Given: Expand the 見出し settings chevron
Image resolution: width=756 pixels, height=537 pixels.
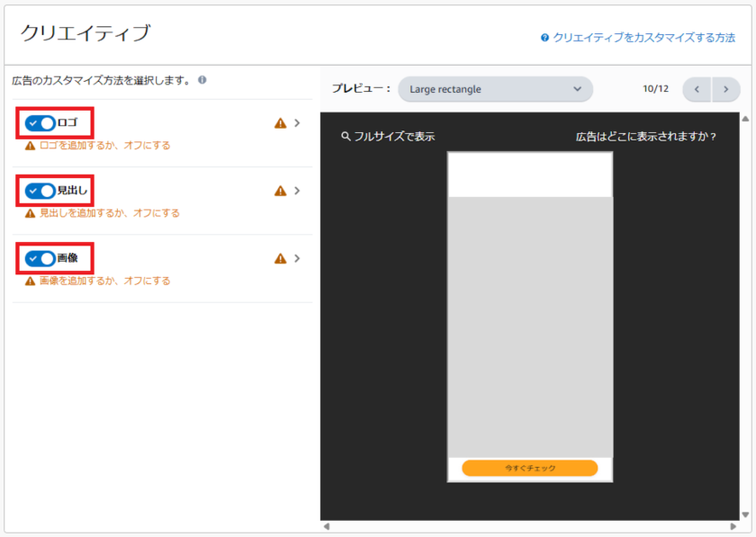Looking at the screenshot, I should 297,191.
